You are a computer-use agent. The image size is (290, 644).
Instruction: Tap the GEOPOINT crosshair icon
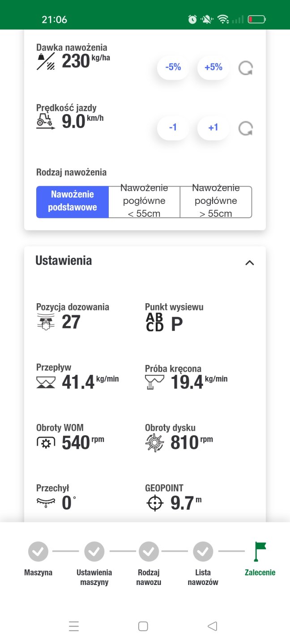click(x=155, y=503)
